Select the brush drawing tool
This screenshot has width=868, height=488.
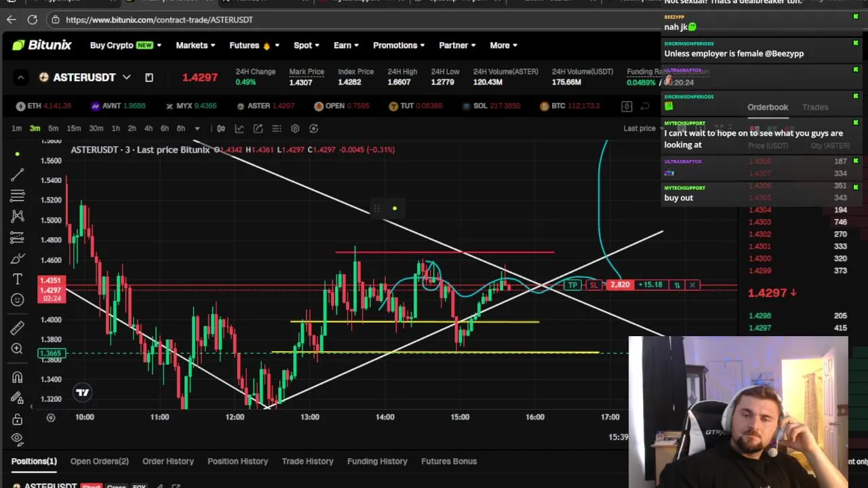coord(18,259)
